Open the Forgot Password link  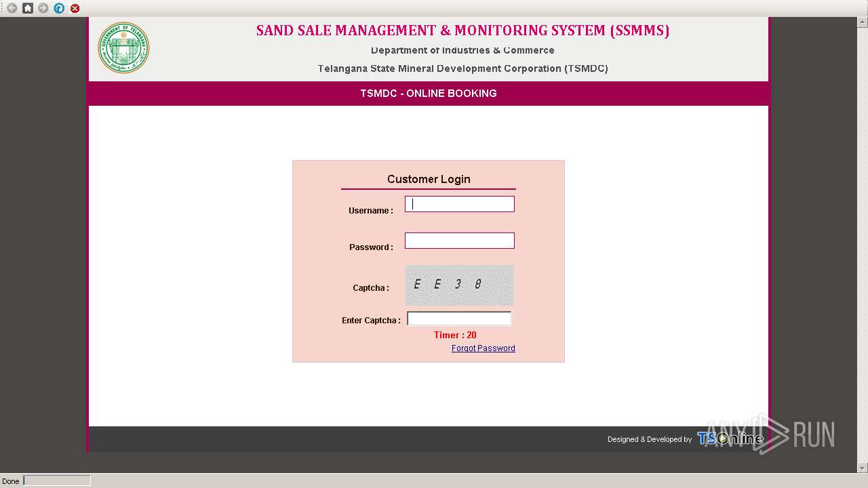[484, 348]
